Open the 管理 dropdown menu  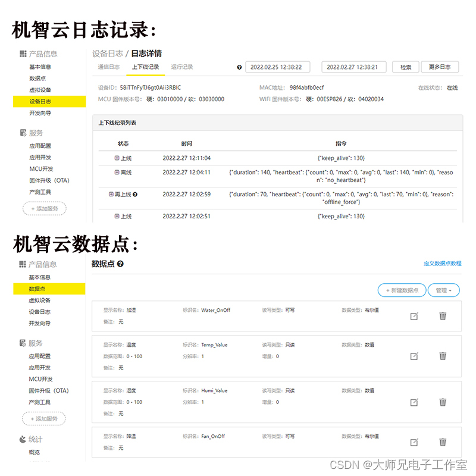click(443, 290)
